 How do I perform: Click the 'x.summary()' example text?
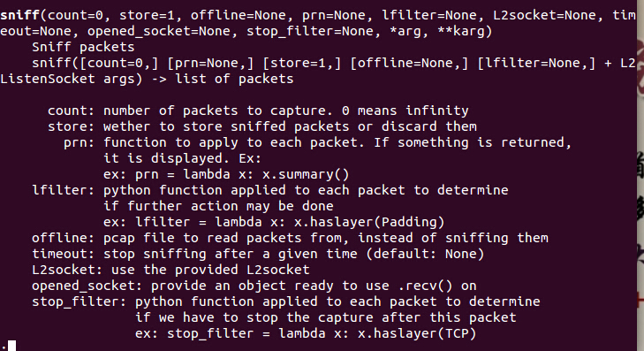[x=306, y=175]
